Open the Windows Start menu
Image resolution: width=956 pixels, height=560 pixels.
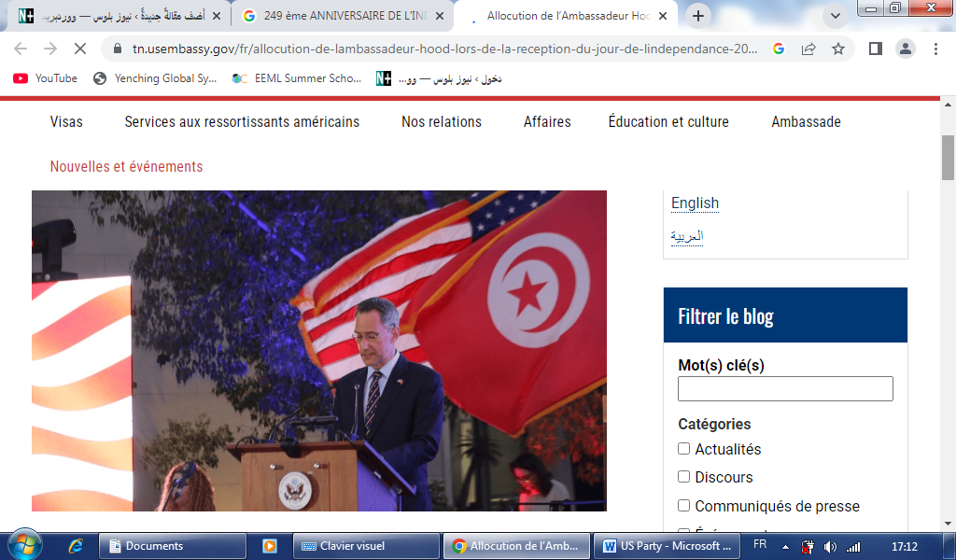point(24,545)
